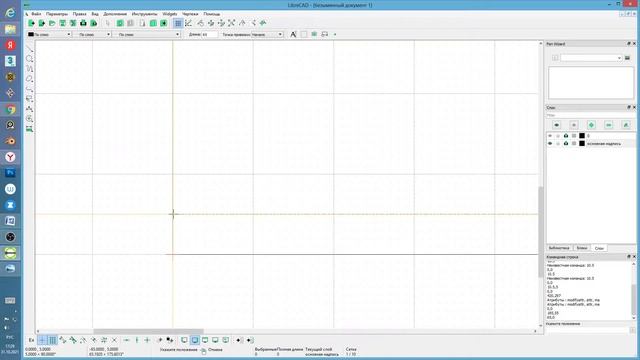Click the first monitor icon in bottom toolbar
Screen dimensions: 640x360
(184, 340)
